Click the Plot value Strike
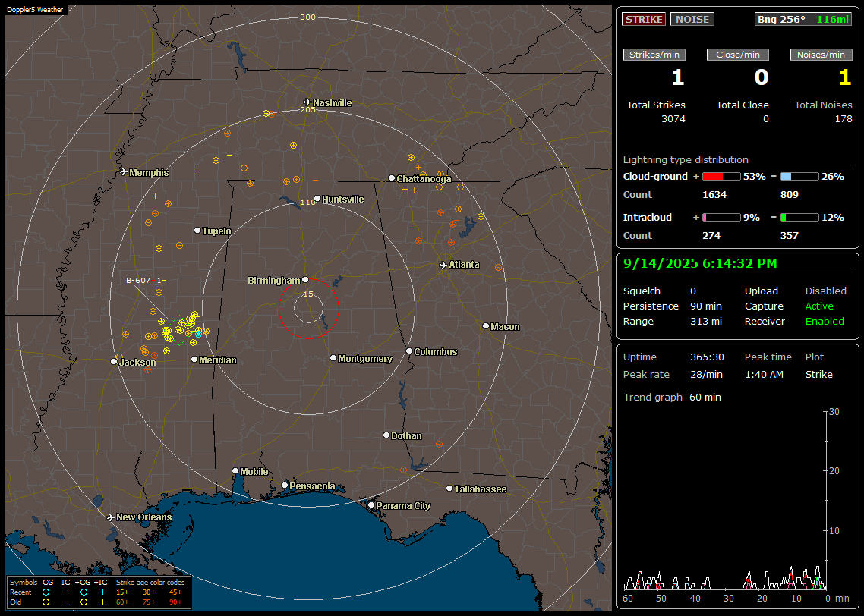Image resolution: width=864 pixels, height=616 pixels. [818, 374]
